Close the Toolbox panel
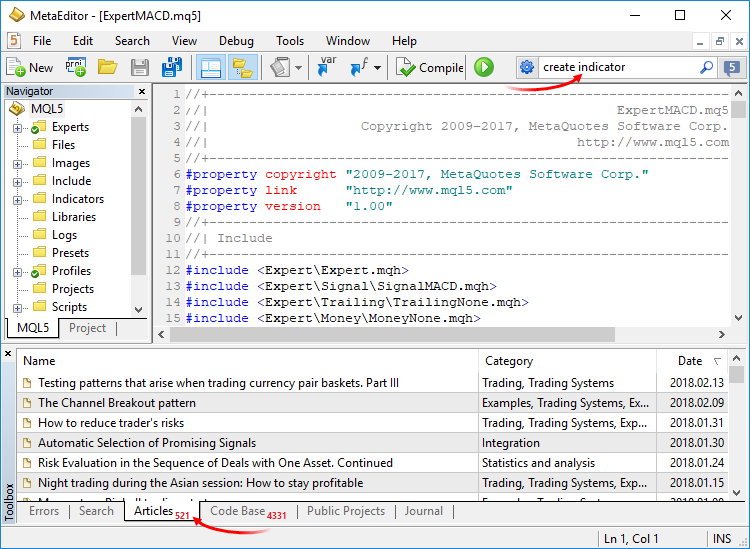 click(x=8, y=354)
